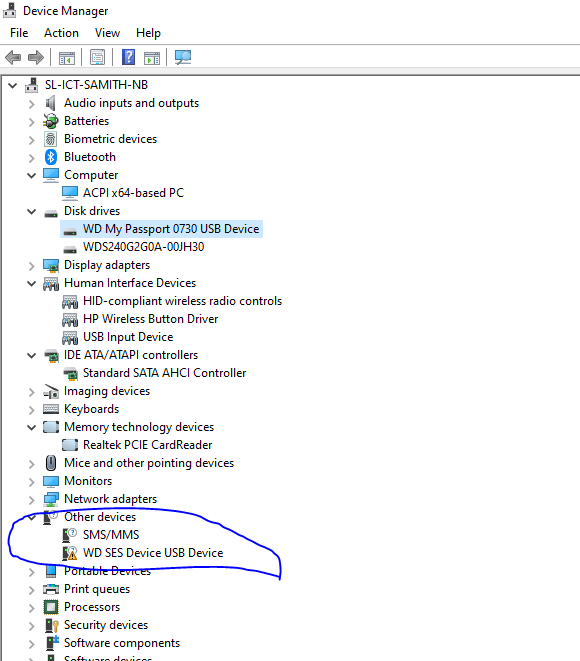The width and height of the screenshot is (580, 661).
Task: Click the Properties toolbar icon
Action: tap(97, 57)
